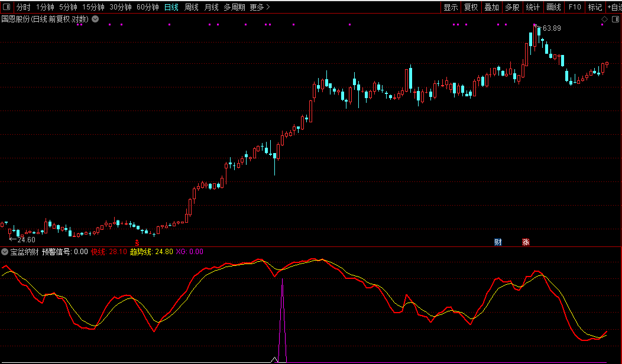
Task: Click the diamond marker icon at top right
Action: click(604, 19)
